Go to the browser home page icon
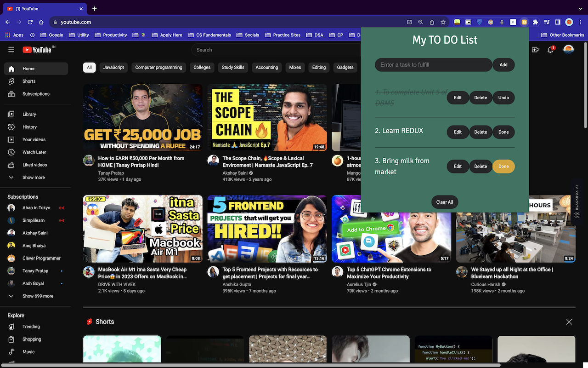 (41, 22)
